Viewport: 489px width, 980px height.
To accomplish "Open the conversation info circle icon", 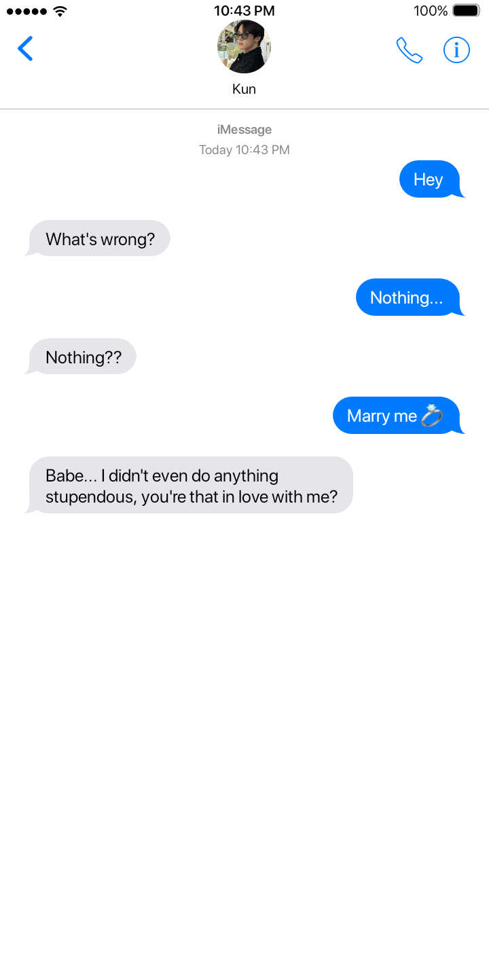I will (456, 50).
